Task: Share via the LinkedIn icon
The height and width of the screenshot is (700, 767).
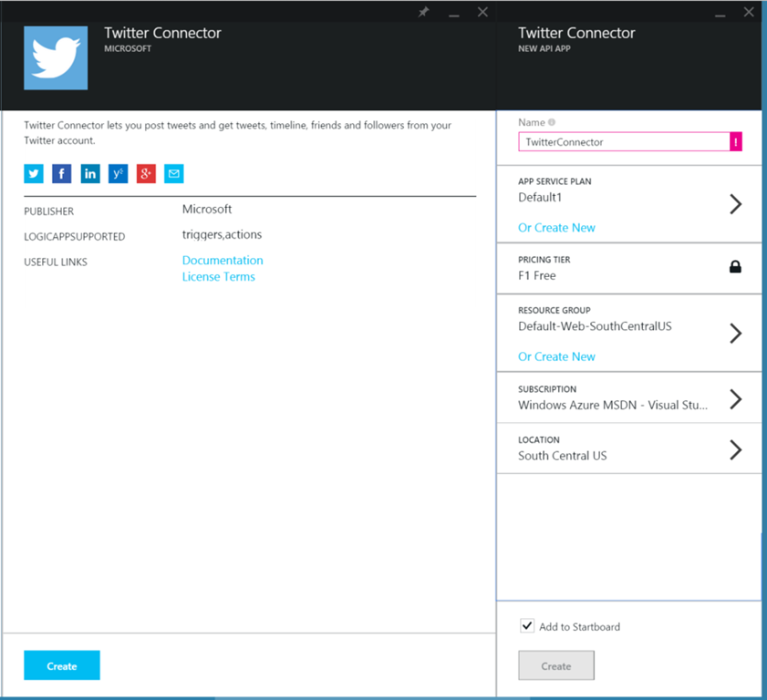Action: (x=90, y=173)
